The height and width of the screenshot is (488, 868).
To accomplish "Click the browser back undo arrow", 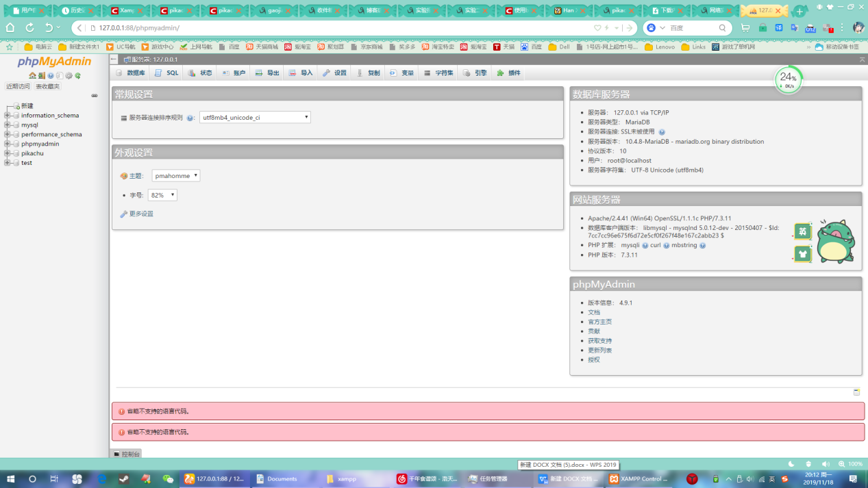I will click(49, 27).
